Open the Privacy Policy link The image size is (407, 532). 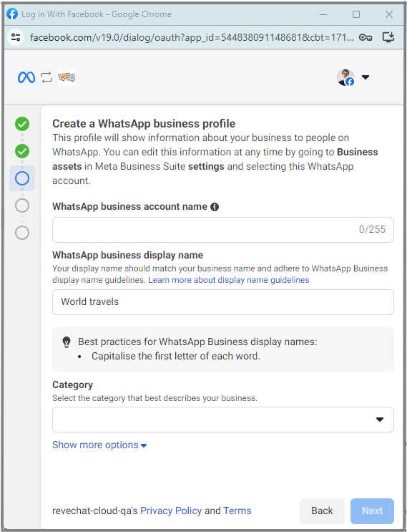171,511
